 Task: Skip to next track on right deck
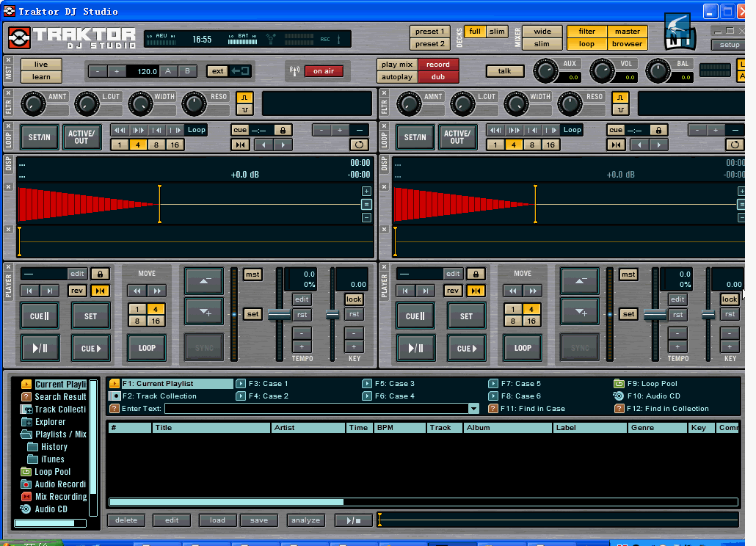pyautogui.click(x=425, y=291)
